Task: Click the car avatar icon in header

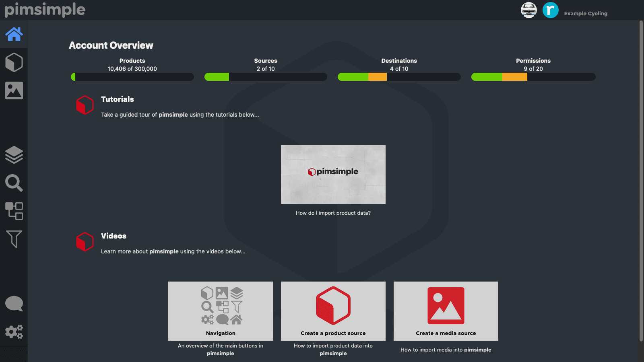Action: click(528, 10)
